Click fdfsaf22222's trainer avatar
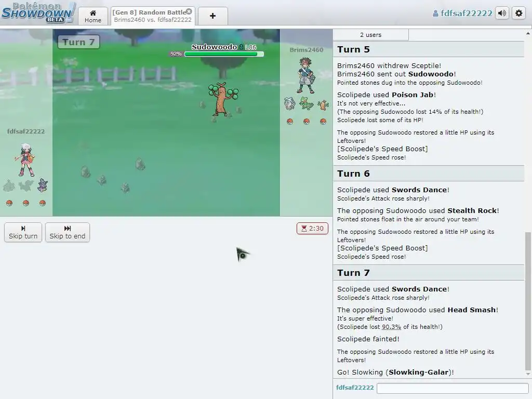Image resolution: width=532 pixels, height=399 pixels. pyautogui.click(x=25, y=160)
